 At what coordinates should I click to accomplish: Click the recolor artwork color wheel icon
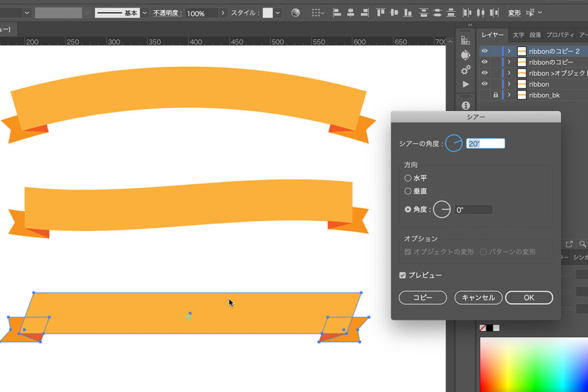point(295,13)
